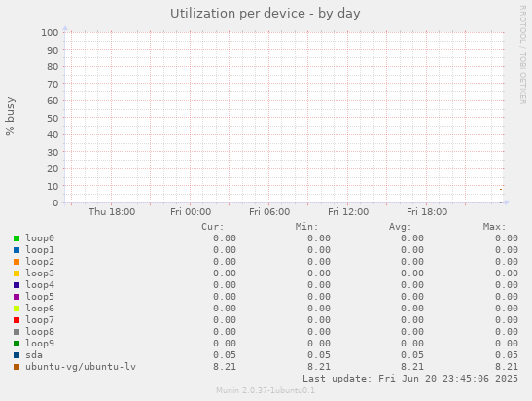Click ubuntu-lv Avg value 8.21
This screenshot has width=532, height=401.
412,367
